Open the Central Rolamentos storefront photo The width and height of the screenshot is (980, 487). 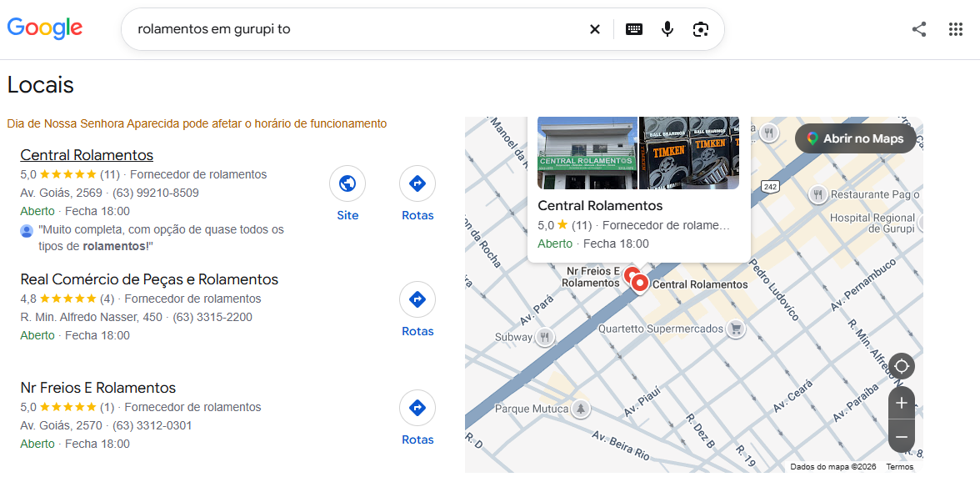pyautogui.click(x=587, y=153)
